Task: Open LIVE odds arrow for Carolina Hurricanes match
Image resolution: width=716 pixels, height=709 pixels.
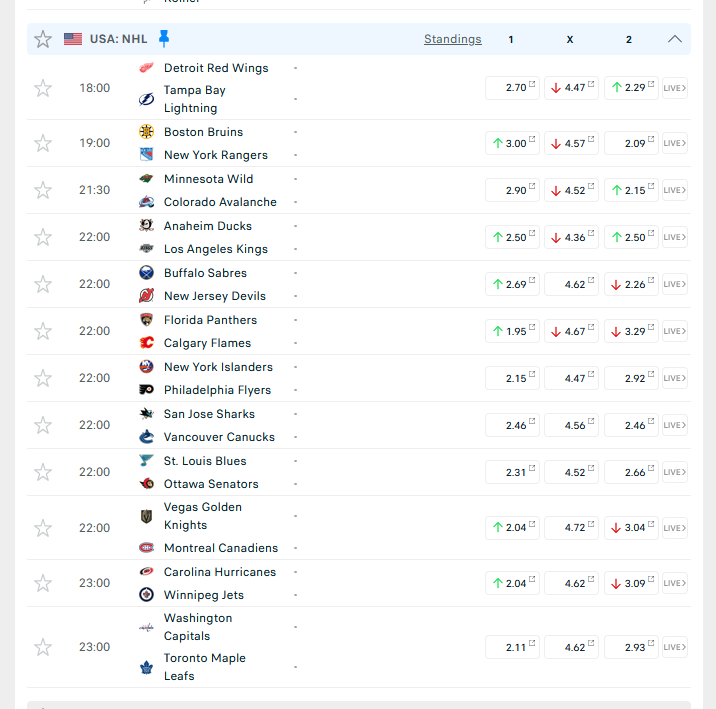Action: (674, 583)
